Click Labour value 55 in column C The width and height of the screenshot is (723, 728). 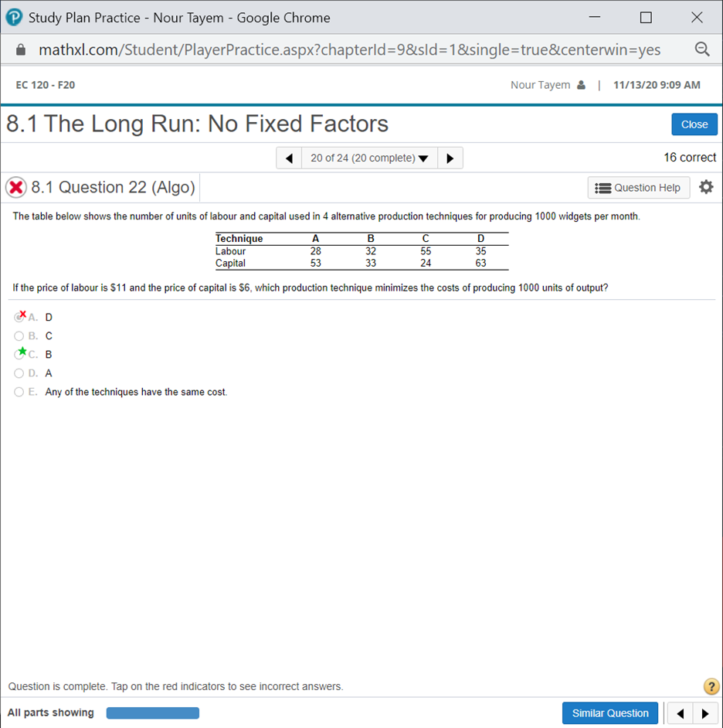[x=426, y=251]
